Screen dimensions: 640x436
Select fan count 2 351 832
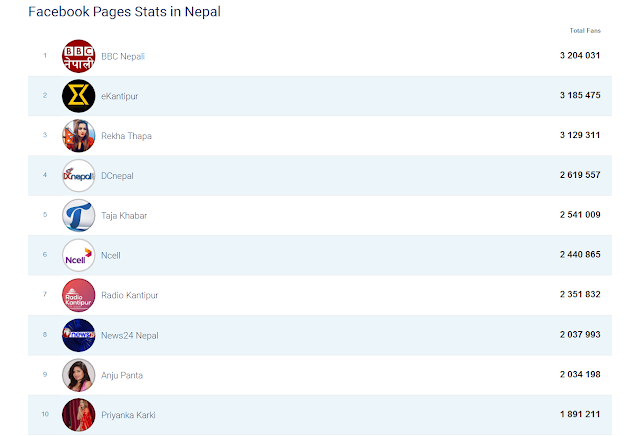(x=580, y=294)
